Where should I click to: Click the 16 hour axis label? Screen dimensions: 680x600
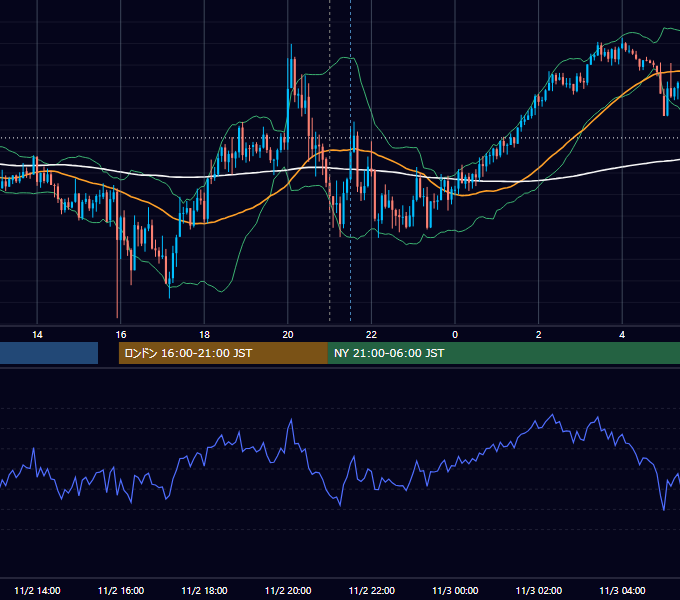(x=121, y=335)
